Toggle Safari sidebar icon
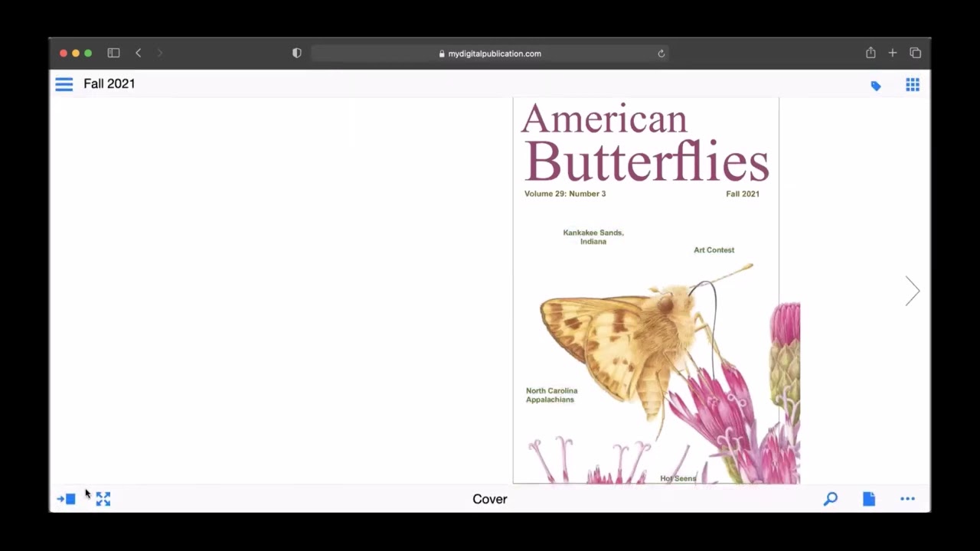 click(x=113, y=53)
